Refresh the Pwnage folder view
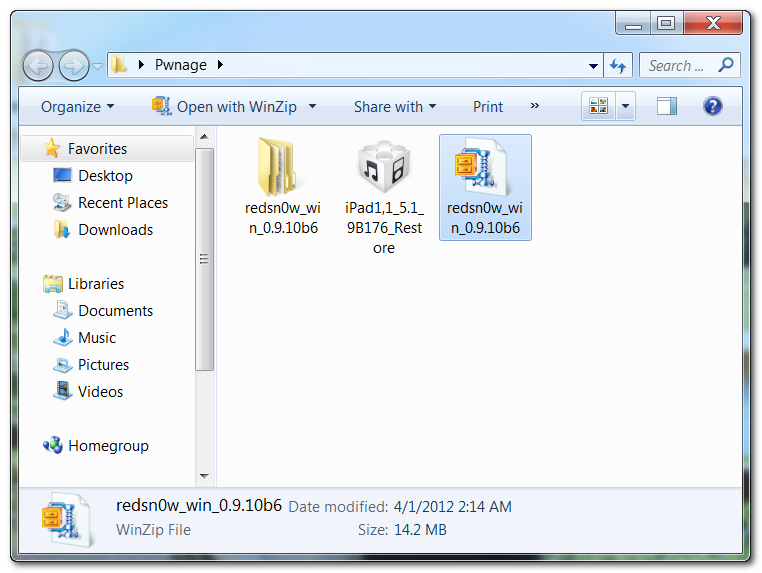Image resolution: width=762 pixels, height=573 pixels. pos(618,65)
